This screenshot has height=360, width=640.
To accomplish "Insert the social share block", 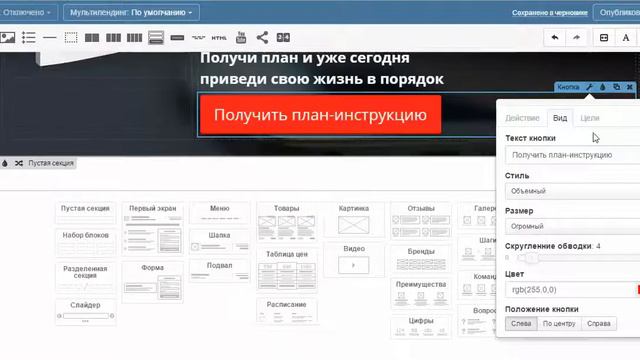I will [x=262, y=38].
